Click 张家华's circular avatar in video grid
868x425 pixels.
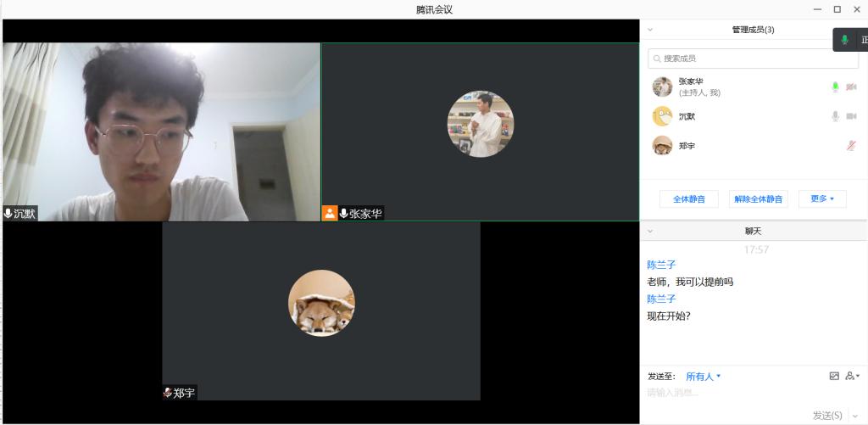pos(480,124)
